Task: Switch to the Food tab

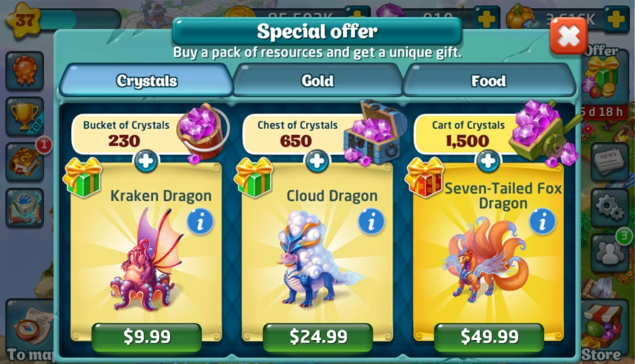Action: point(489,81)
